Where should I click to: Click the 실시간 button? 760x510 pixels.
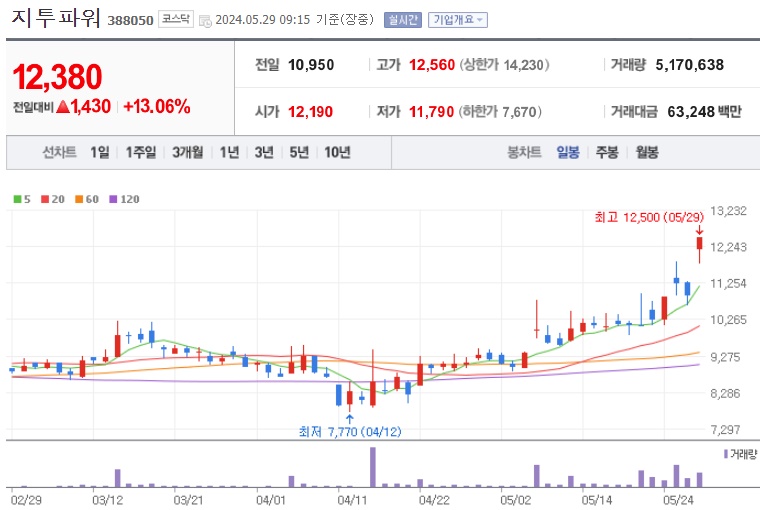(x=402, y=20)
